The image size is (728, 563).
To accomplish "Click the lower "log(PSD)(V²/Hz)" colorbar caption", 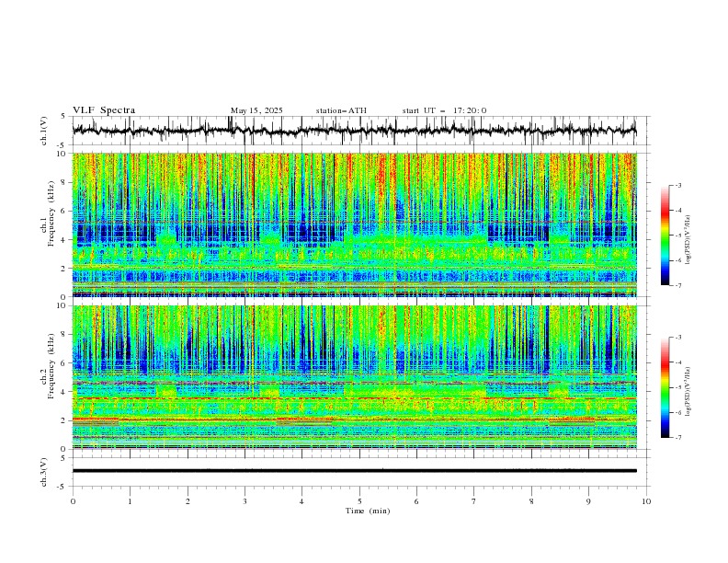I will pyautogui.click(x=688, y=391).
